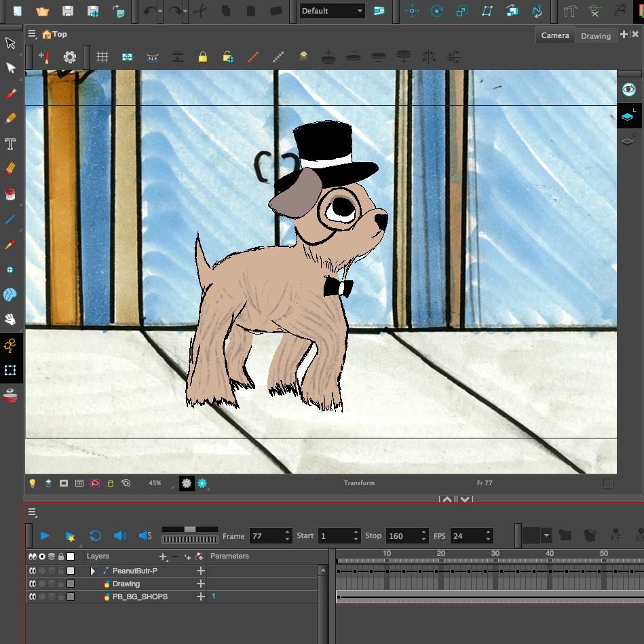
Task: Lock the PB_BG_SHOPS layer
Action: pyautogui.click(x=61, y=596)
